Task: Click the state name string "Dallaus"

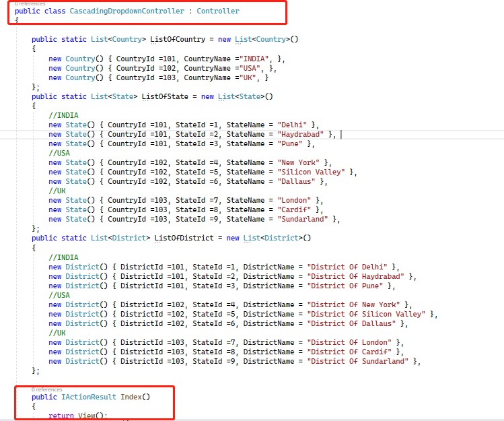Action: tap(296, 181)
